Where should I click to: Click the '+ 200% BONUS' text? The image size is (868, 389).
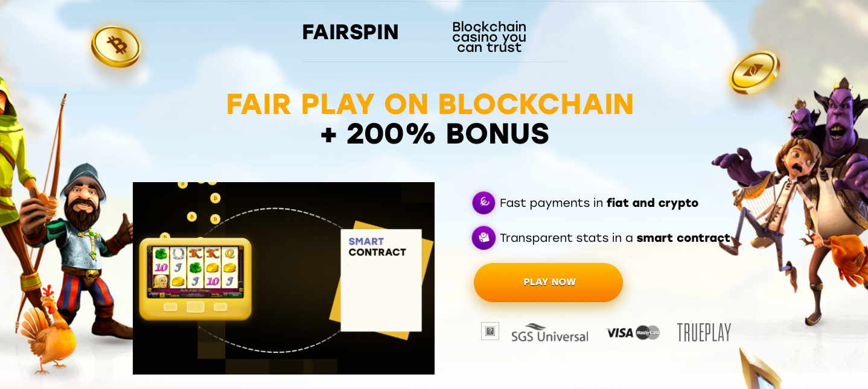coord(435,133)
